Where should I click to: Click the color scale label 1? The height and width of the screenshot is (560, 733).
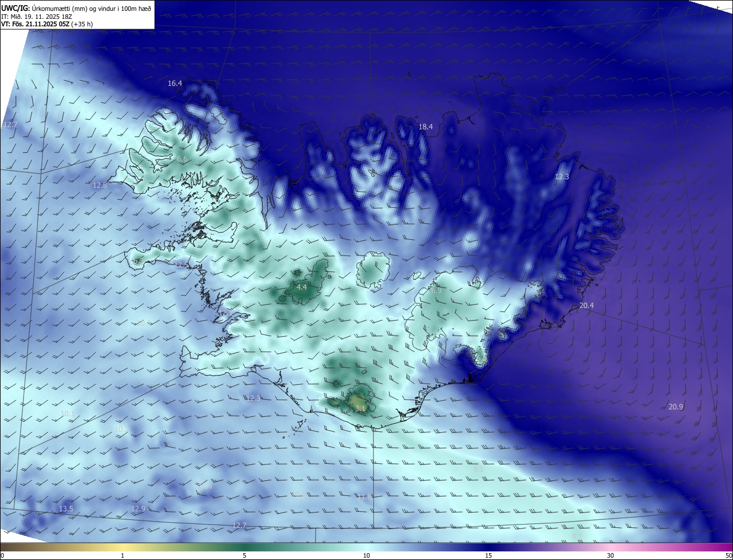coord(123,556)
